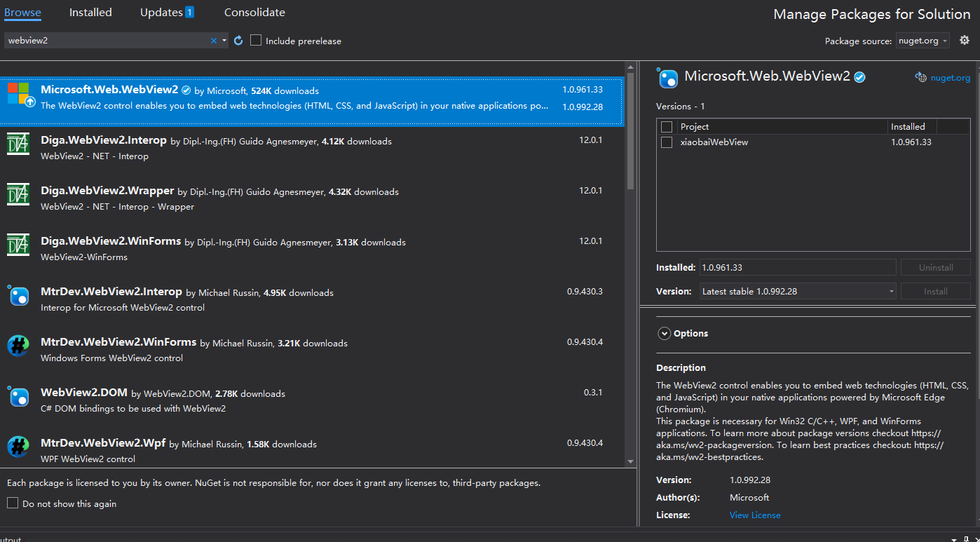
Task: Click the detail pane WebView2 package icon
Action: click(667, 78)
